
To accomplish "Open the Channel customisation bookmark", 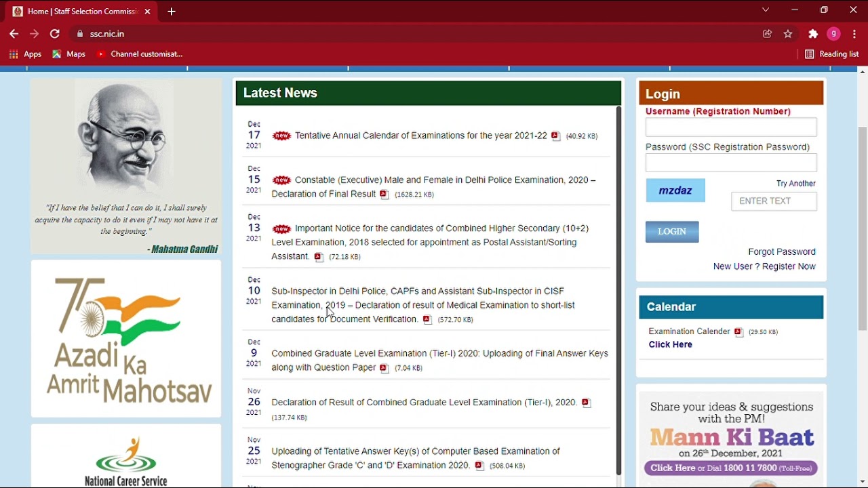I will point(140,54).
